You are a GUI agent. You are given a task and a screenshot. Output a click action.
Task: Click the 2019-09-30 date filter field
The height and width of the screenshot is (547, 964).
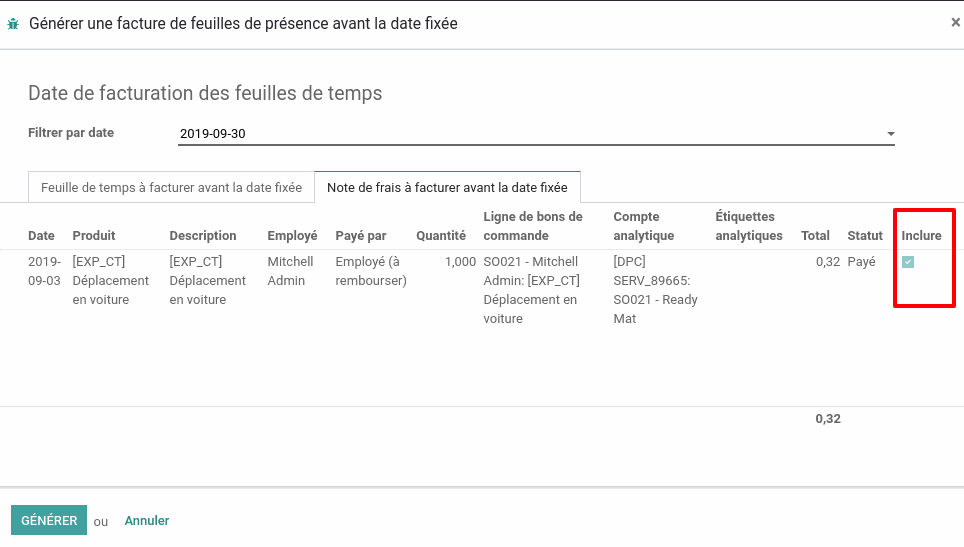coord(536,133)
